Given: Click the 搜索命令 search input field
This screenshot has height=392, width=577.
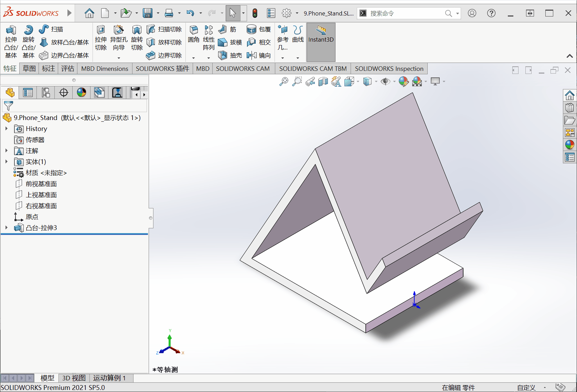Looking at the screenshot, I should (406, 13).
